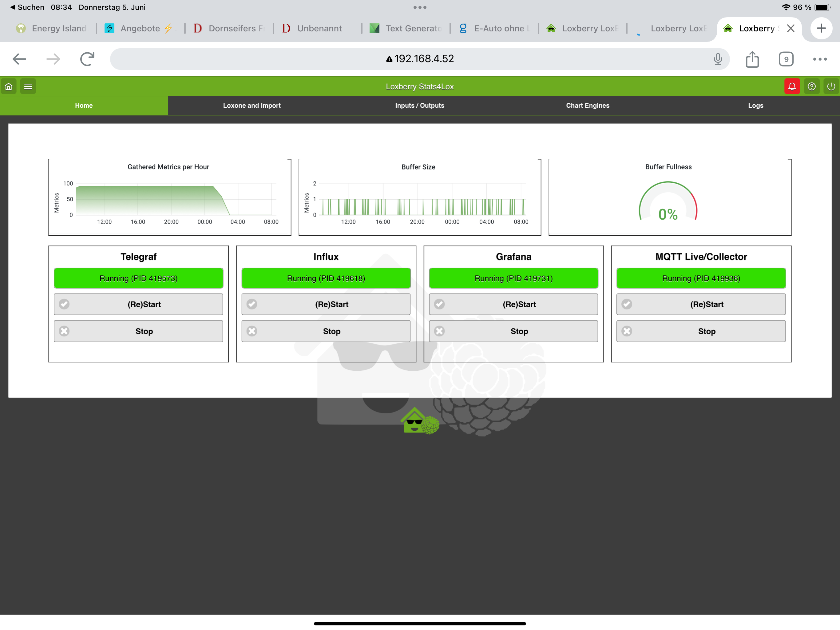Image resolution: width=840 pixels, height=630 pixels.
Task: Switch to the Loxone and Import tab
Action: click(252, 106)
